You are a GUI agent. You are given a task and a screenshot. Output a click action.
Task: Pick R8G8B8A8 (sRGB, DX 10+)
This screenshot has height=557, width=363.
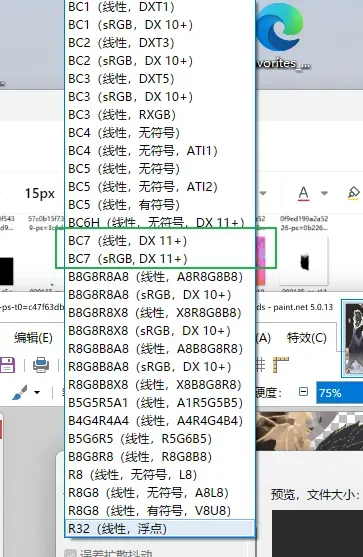click(x=160, y=367)
